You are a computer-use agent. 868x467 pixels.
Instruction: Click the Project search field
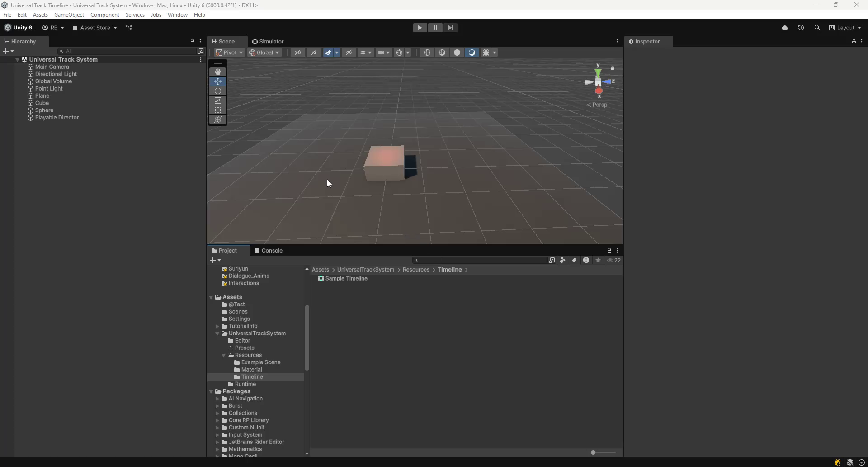point(479,260)
